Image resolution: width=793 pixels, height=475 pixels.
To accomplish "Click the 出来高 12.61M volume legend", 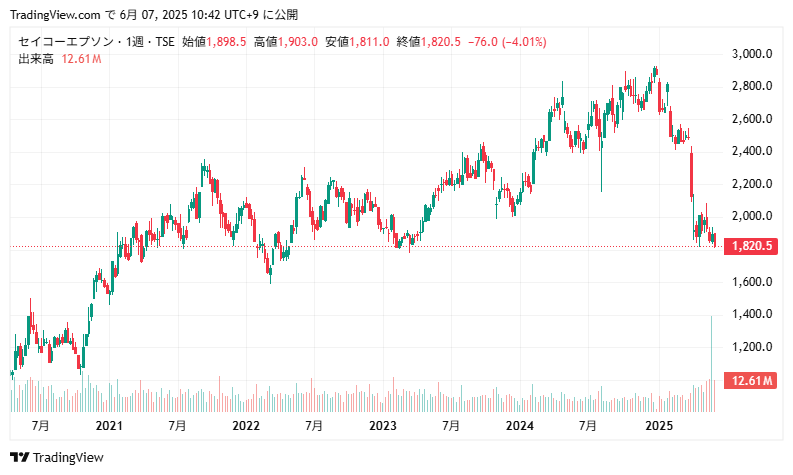I will point(60,59).
